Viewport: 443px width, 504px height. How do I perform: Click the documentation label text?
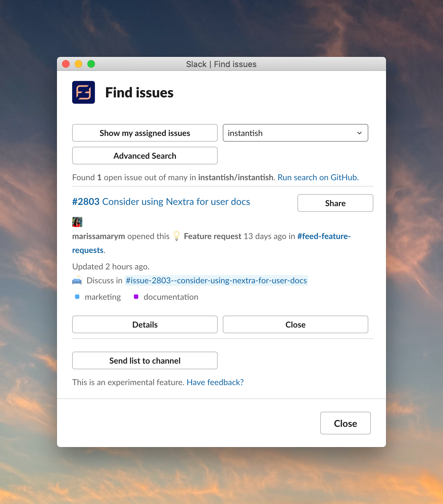click(171, 297)
